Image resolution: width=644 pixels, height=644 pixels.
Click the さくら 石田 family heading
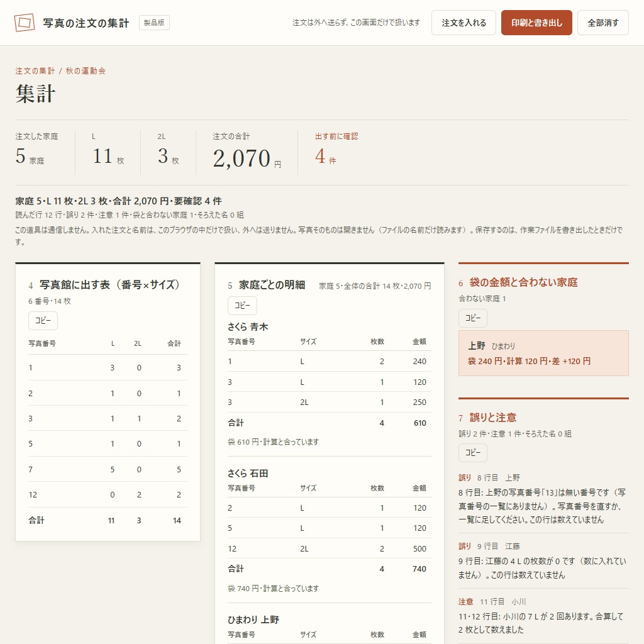click(248, 474)
